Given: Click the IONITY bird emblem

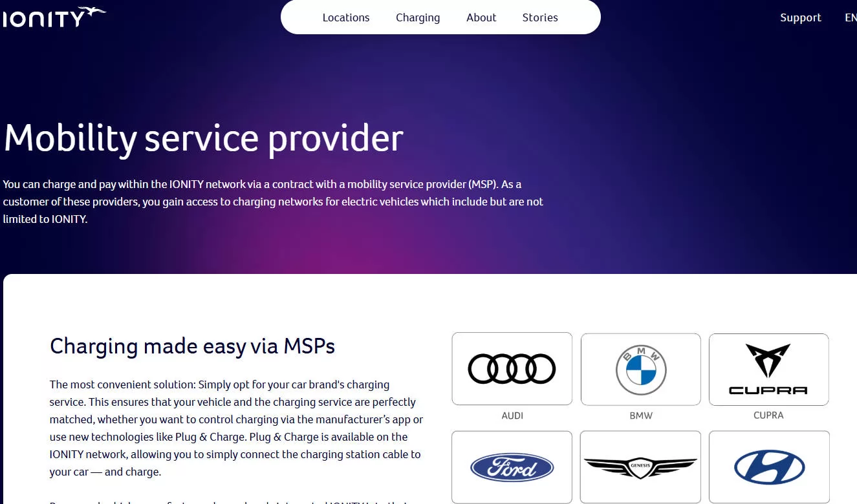Looking at the screenshot, I should [x=93, y=12].
